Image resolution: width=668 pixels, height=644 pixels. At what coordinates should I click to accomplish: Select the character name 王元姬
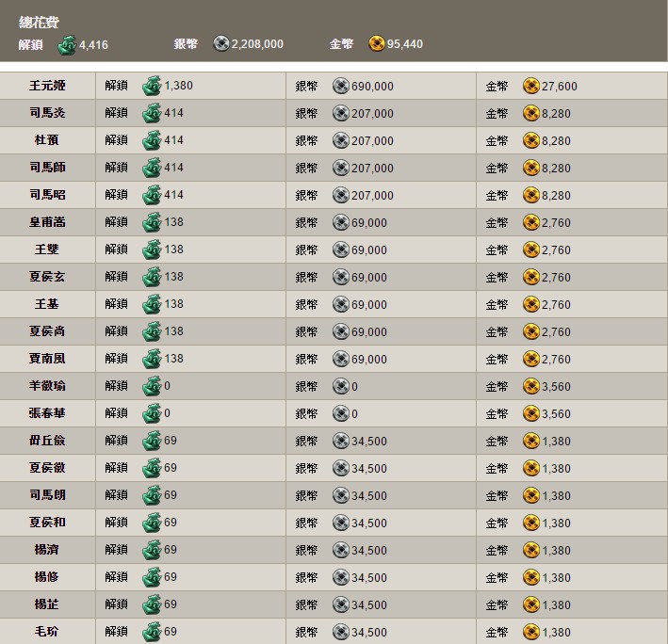coord(47,87)
